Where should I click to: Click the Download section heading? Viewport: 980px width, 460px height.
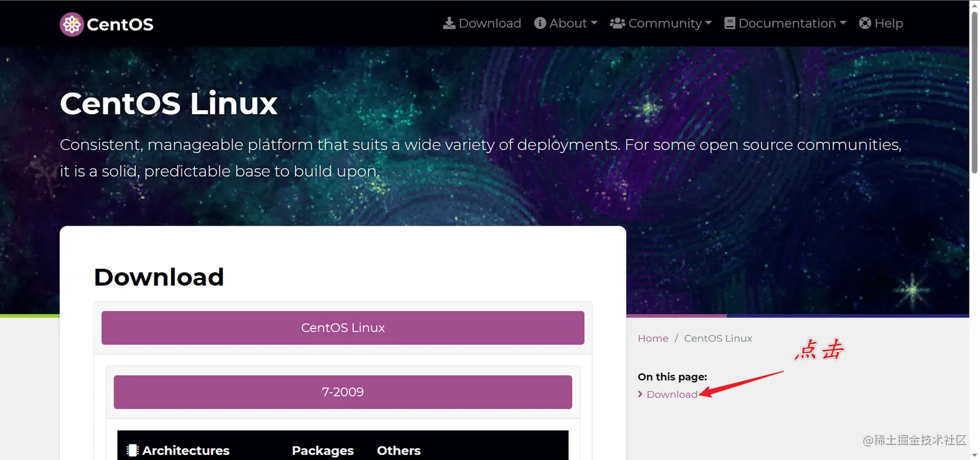pyautogui.click(x=159, y=277)
